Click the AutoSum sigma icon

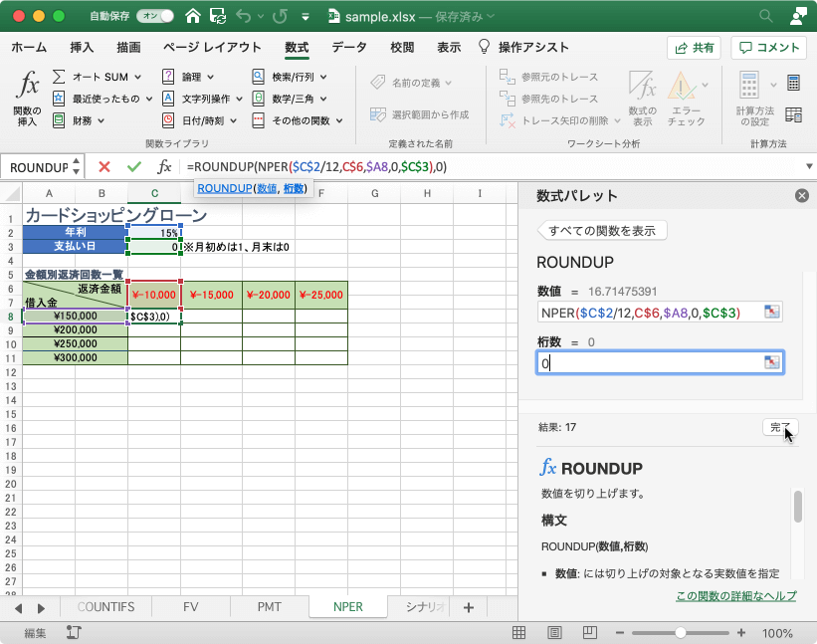(59, 77)
